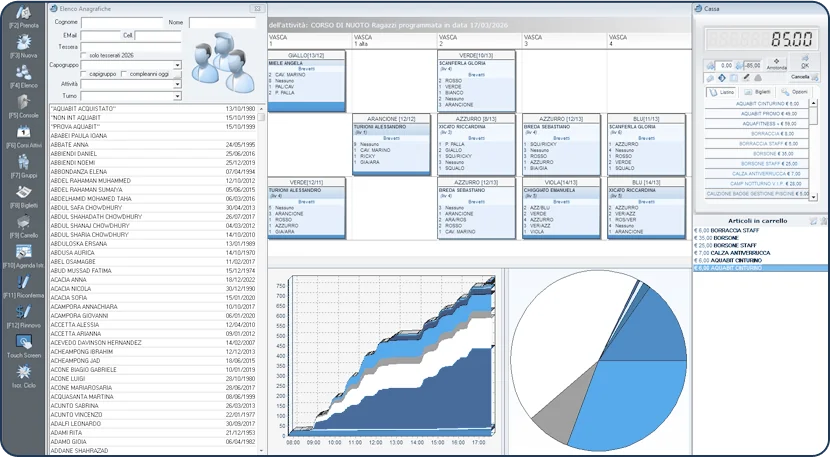Click the F11 Riconferma sidebar icon
The image size is (830, 457).
coord(23,282)
